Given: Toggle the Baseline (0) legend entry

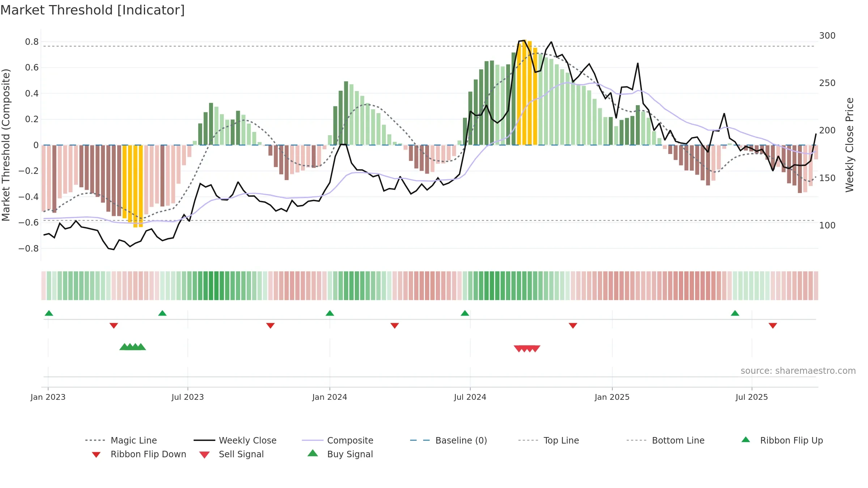Looking at the screenshot, I should [448, 440].
